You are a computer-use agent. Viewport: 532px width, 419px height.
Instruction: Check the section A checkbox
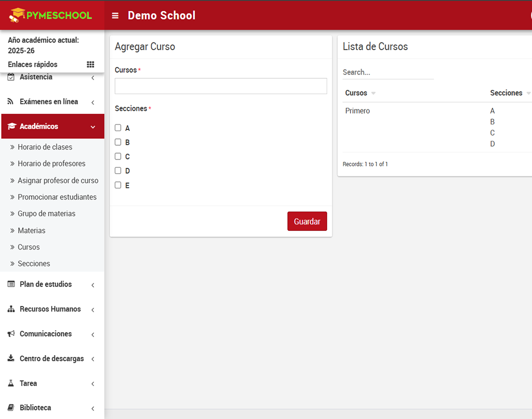pyautogui.click(x=118, y=128)
